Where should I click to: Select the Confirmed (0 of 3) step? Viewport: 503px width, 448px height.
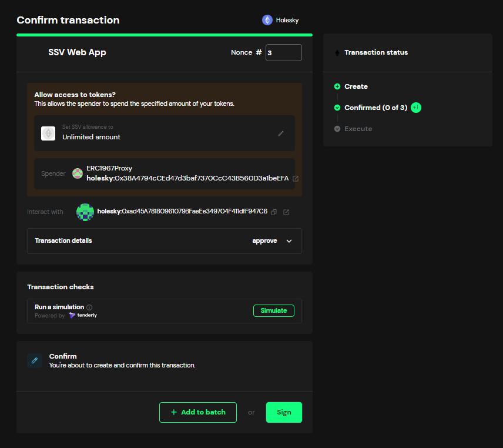tap(375, 108)
